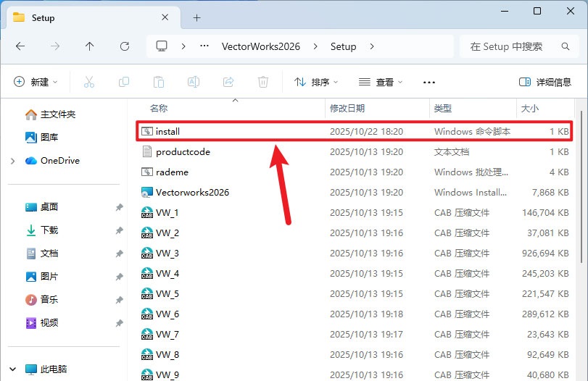Toggle the details pane button
588x381 pixels.
(545, 82)
